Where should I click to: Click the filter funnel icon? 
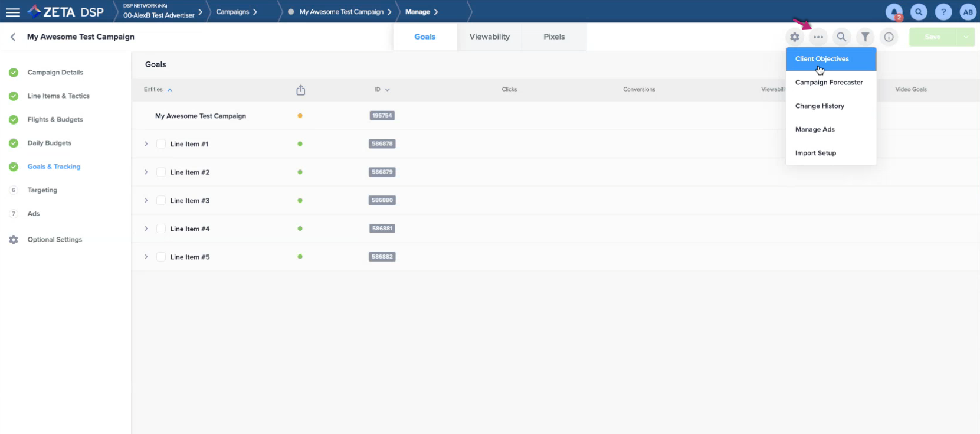tap(865, 37)
